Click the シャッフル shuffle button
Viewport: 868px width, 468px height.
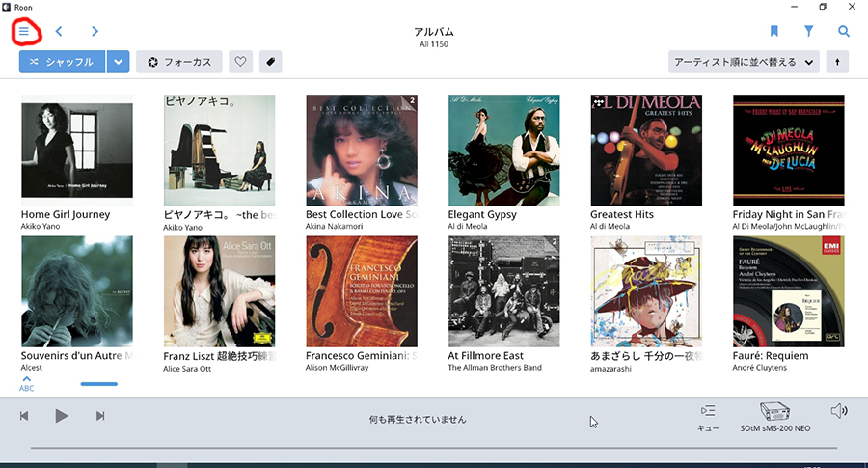[x=62, y=62]
